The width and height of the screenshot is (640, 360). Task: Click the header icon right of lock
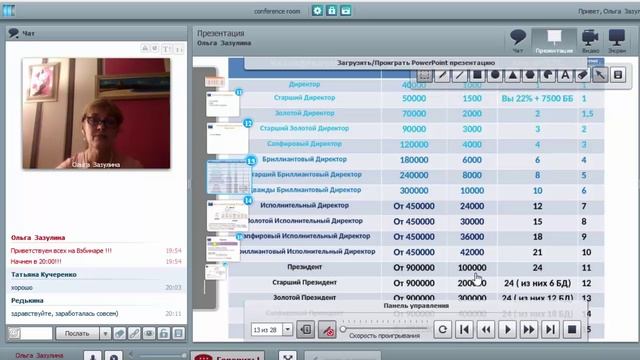tap(346, 11)
